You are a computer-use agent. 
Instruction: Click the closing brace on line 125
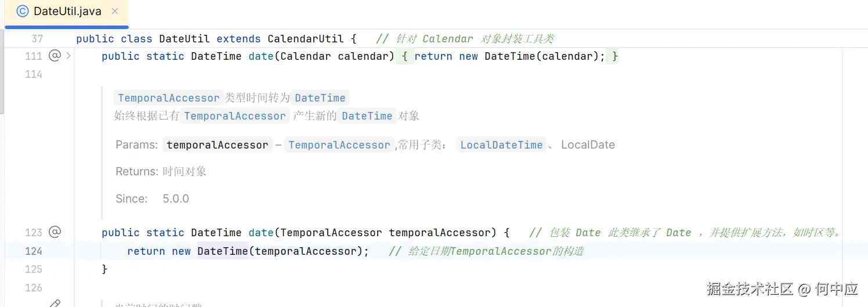coord(104,269)
